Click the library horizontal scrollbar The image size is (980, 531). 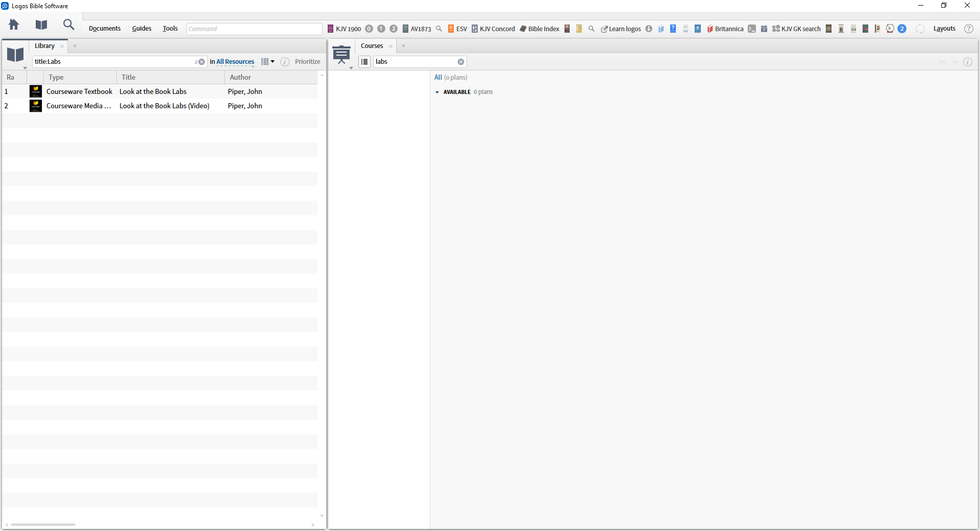click(x=43, y=524)
